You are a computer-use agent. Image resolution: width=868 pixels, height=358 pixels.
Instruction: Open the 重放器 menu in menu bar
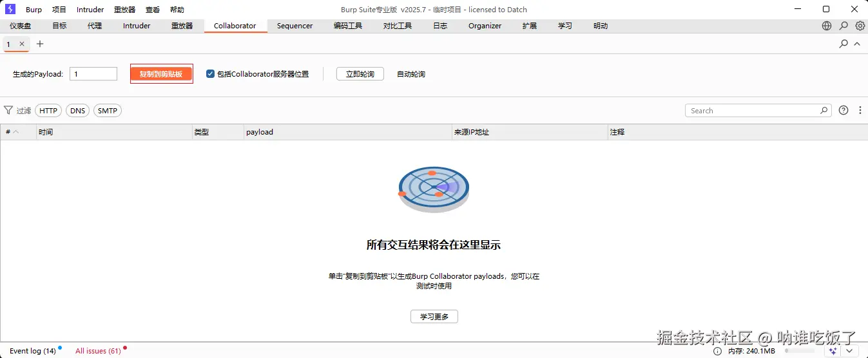click(124, 10)
